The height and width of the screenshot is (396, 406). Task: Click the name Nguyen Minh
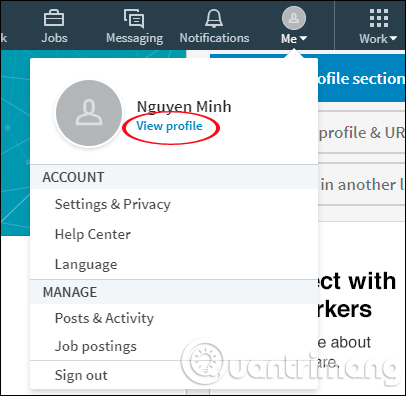point(184,107)
